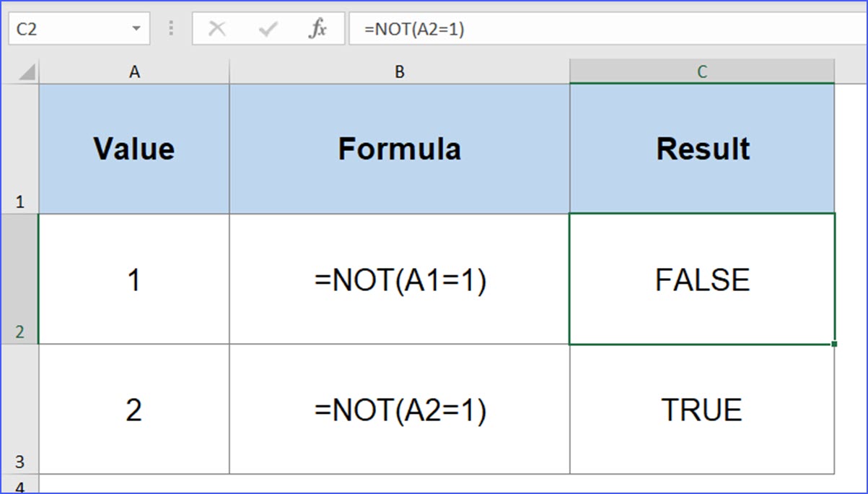Select column header C
Image resolution: width=868 pixels, height=494 pixels.
[x=702, y=71]
